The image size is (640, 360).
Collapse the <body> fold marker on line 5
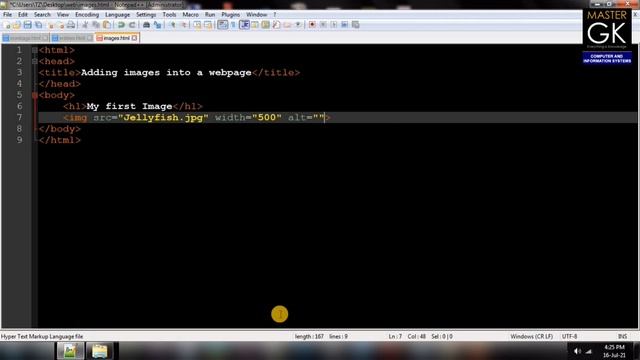click(x=35, y=95)
